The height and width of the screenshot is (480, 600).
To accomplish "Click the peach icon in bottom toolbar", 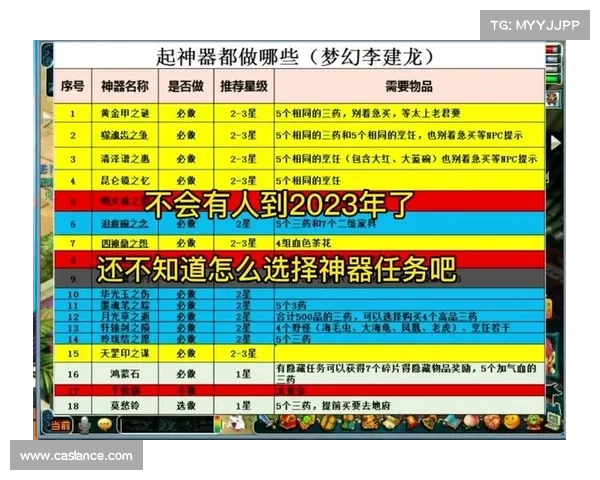I will [471, 423].
